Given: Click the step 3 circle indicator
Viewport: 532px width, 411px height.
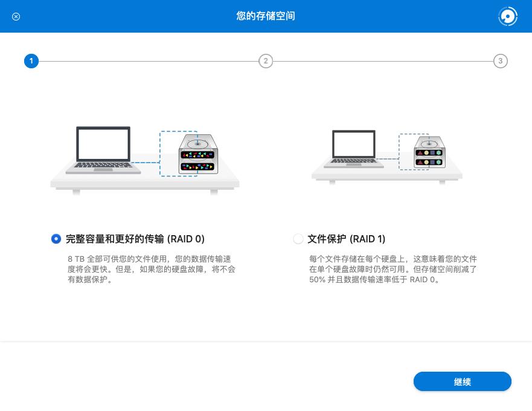Looking at the screenshot, I should pyautogui.click(x=500, y=61).
